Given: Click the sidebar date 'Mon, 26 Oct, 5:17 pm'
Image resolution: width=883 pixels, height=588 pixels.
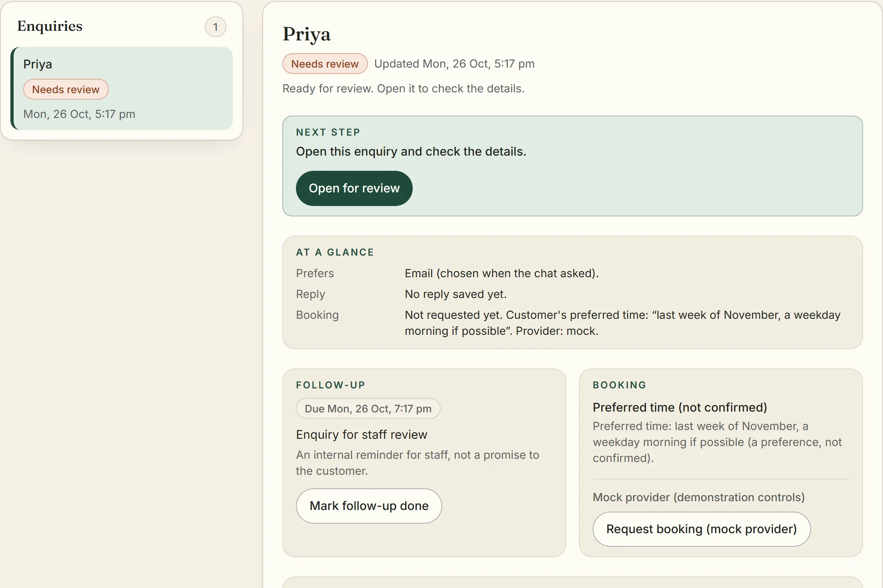Looking at the screenshot, I should click(79, 114).
